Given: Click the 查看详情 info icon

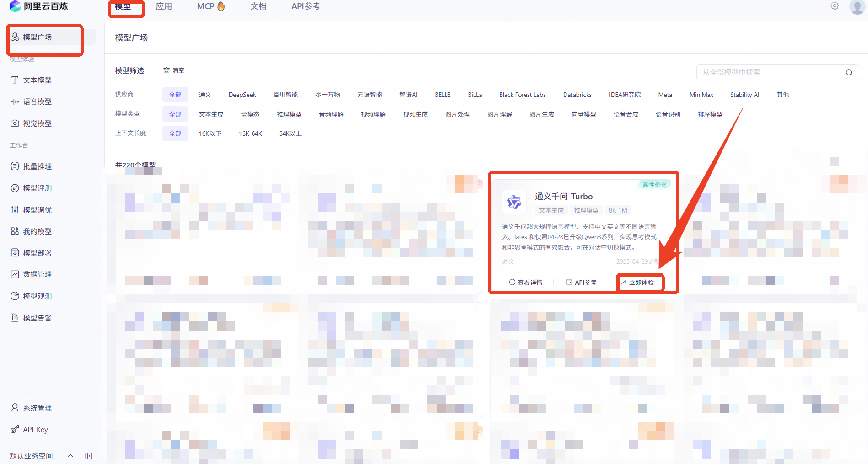Looking at the screenshot, I should [512, 283].
